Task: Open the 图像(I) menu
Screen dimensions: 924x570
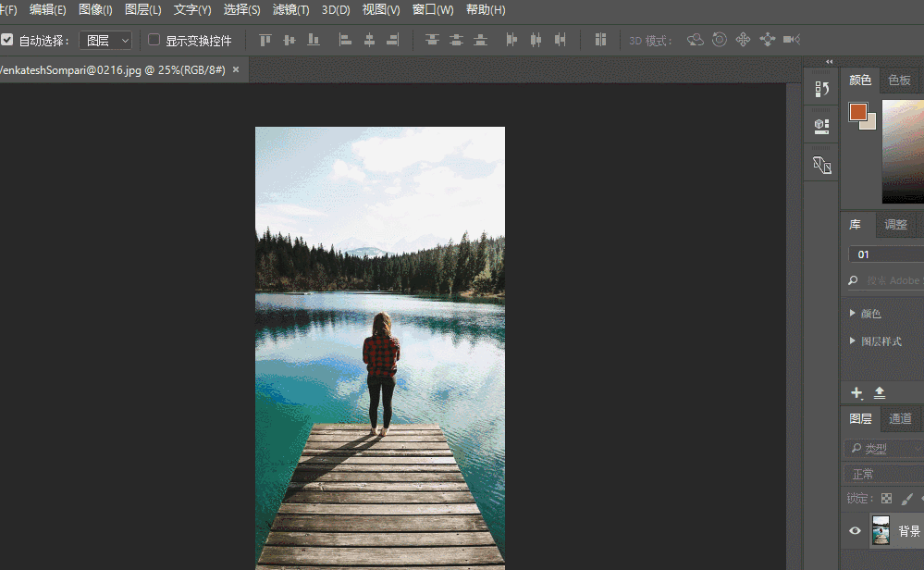Action: click(x=95, y=10)
